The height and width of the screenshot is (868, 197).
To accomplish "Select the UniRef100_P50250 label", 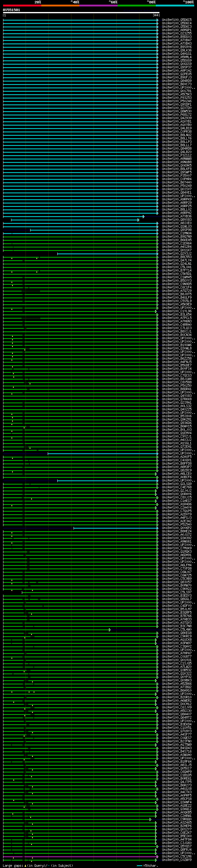I will pyautogui.click(x=177, y=386).
